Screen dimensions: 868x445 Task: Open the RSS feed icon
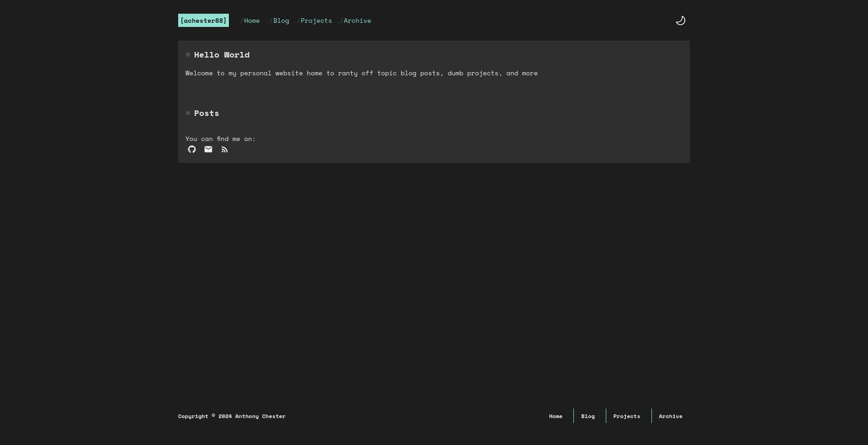(x=224, y=149)
